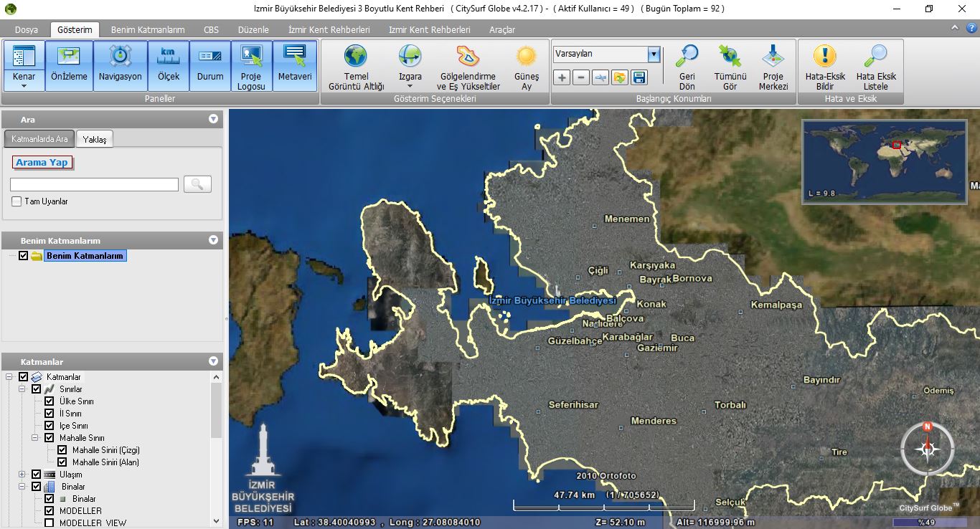This screenshot has height=529, width=980.
Task: Toggle the Proje Logosu panel
Action: click(x=252, y=66)
